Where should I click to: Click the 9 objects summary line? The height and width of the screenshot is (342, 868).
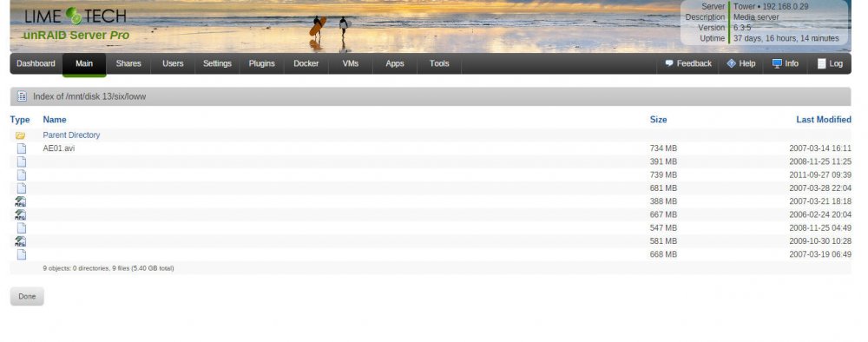point(108,268)
